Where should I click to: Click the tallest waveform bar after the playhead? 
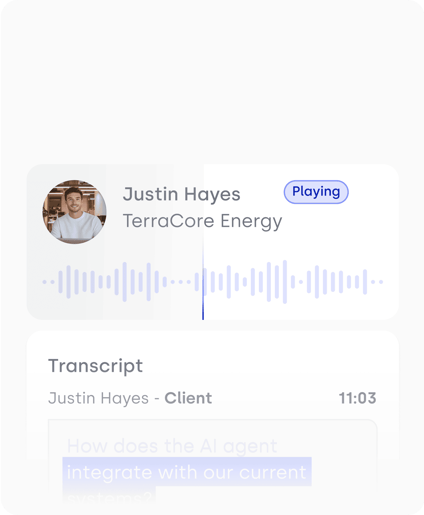(x=285, y=282)
